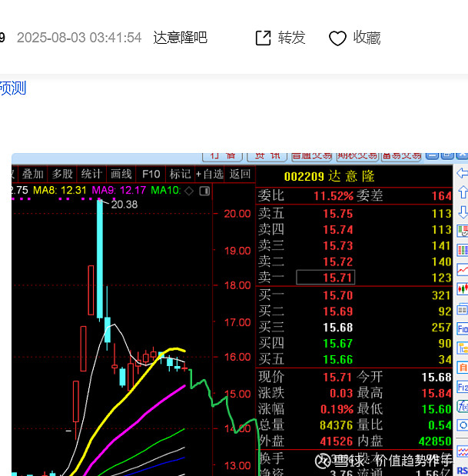Select the 叠加 overlay menu item

tap(33, 174)
